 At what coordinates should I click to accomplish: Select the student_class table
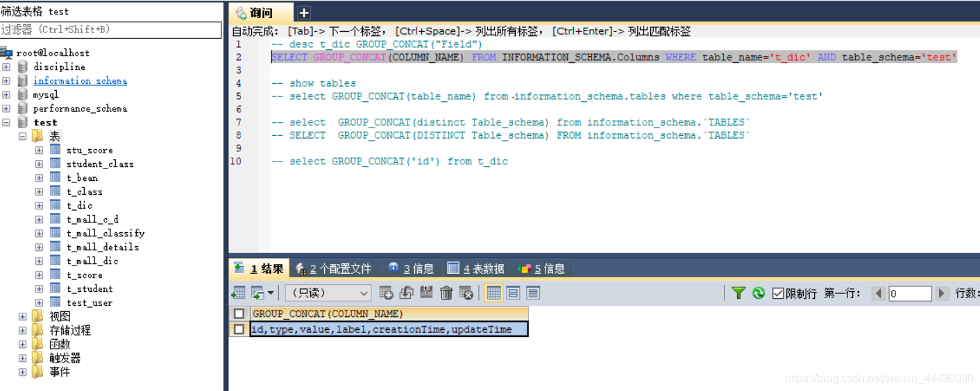pyautogui.click(x=100, y=164)
